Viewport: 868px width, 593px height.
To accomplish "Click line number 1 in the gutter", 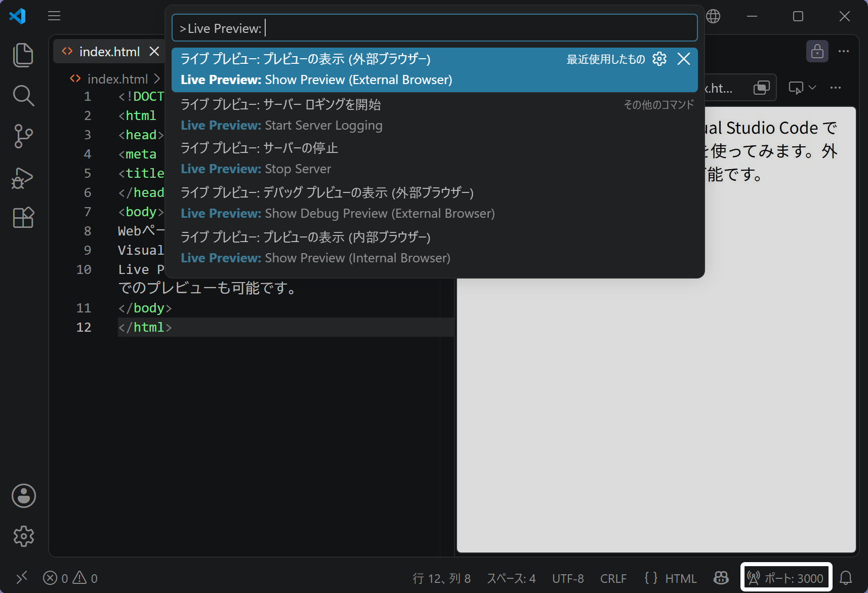I will 88,96.
